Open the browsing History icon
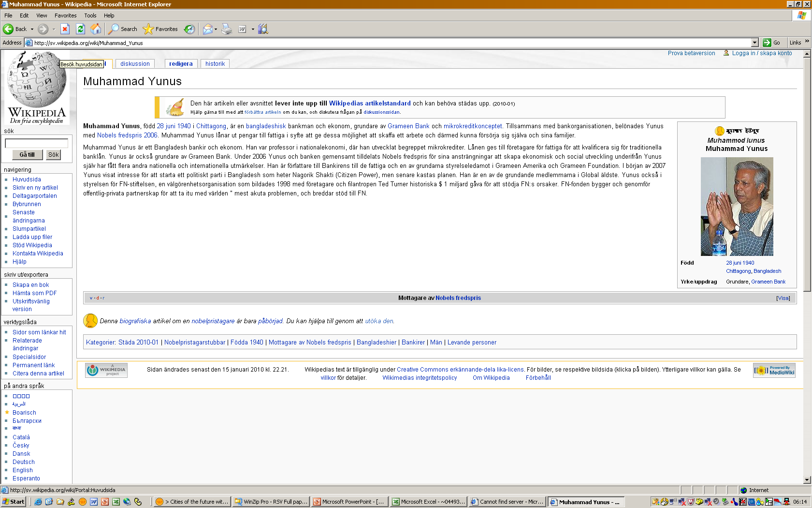The width and height of the screenshot is (812, 508). [x=189, y=29]
